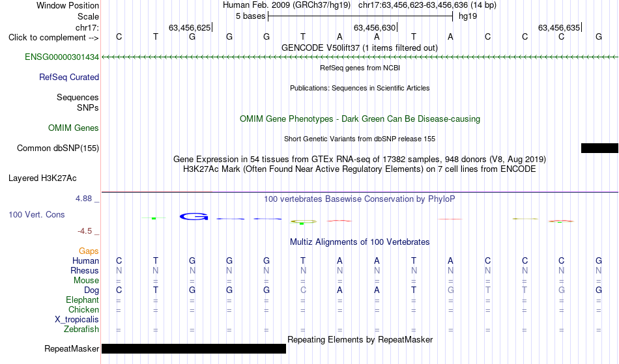Click the 'Zebrafish' species label
Screen dimensions: 619x364
[x=81, y=329]
